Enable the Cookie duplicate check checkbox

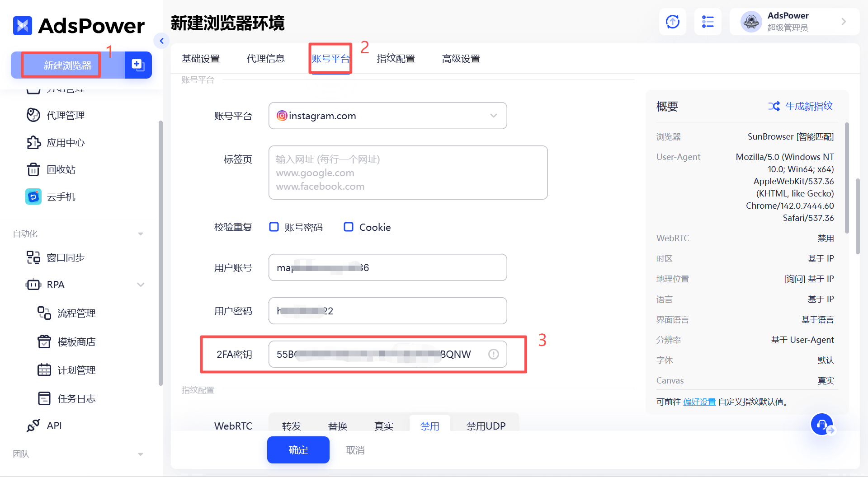349,227
